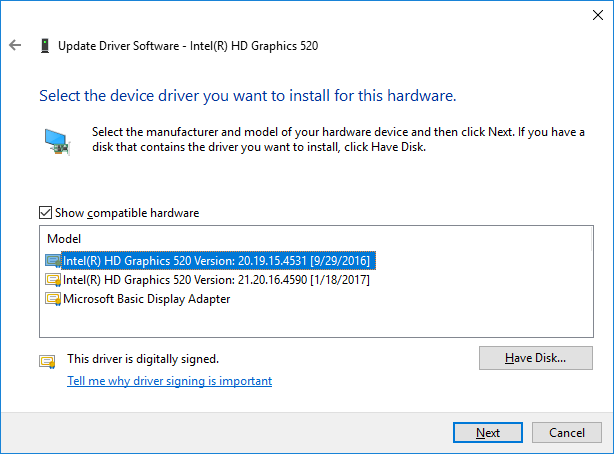Close the Update Driver Software window

590,15
